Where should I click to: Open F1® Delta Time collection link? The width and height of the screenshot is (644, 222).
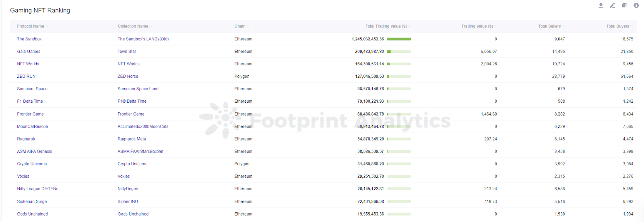click(x=132, y=102)
